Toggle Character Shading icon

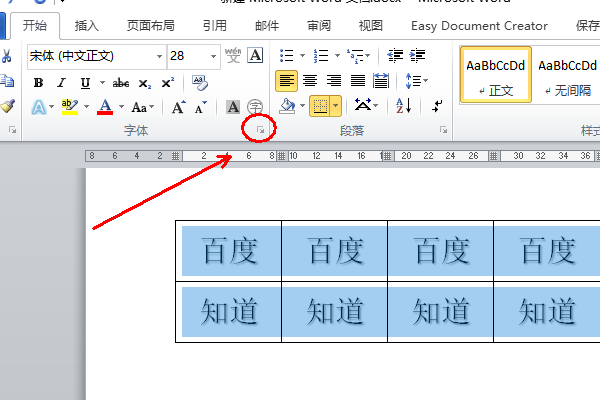pos(233,107)
